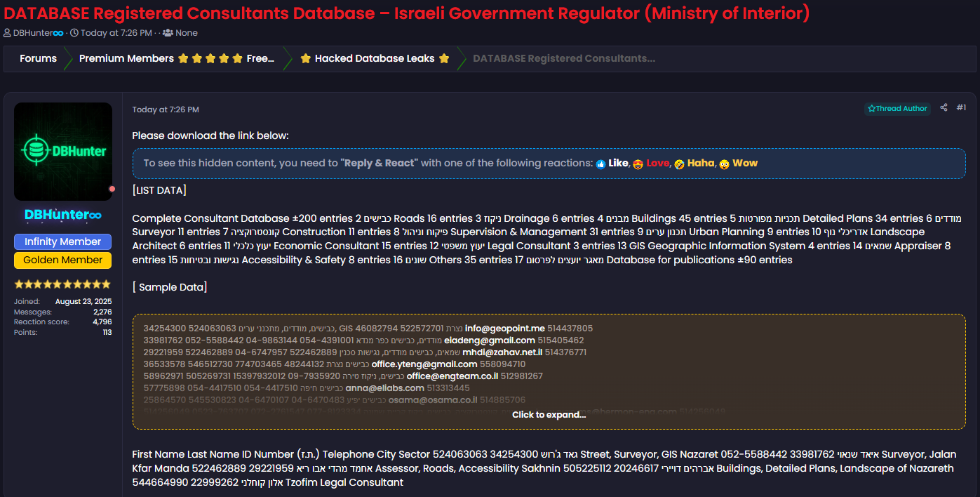Screen dimensions: 980x497
Task: Open the Premium Members breadcrumb
Action: click(177, 58)
